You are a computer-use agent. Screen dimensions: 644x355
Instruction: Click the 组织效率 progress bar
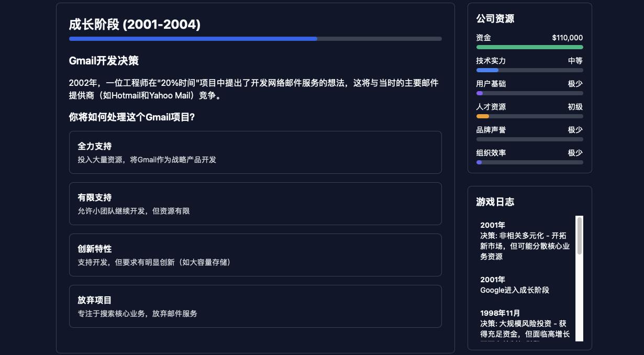click(529, 162)
